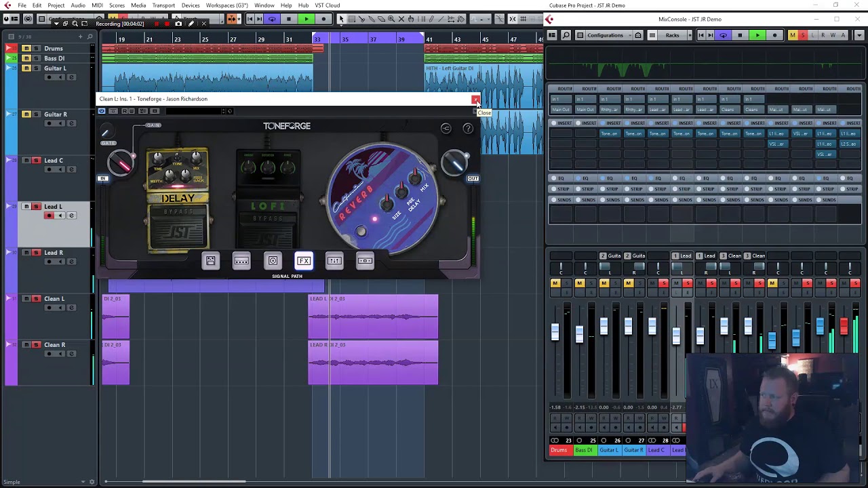Open the EQ sliders section in Toneforge
The image size is (868, 488).
coord(334,261)
